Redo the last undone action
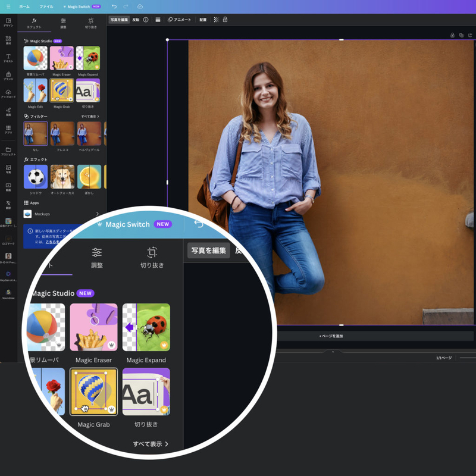The image size is (476, 476). [126, 7]
